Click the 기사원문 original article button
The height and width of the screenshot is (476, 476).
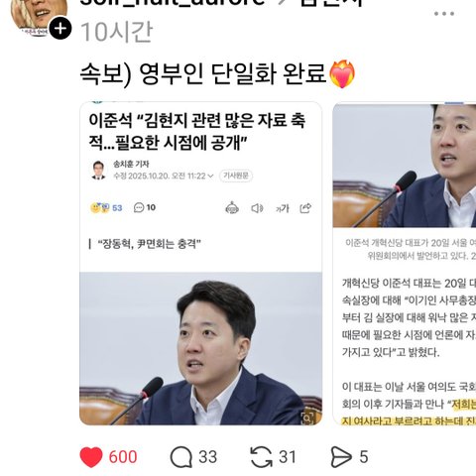236,176
